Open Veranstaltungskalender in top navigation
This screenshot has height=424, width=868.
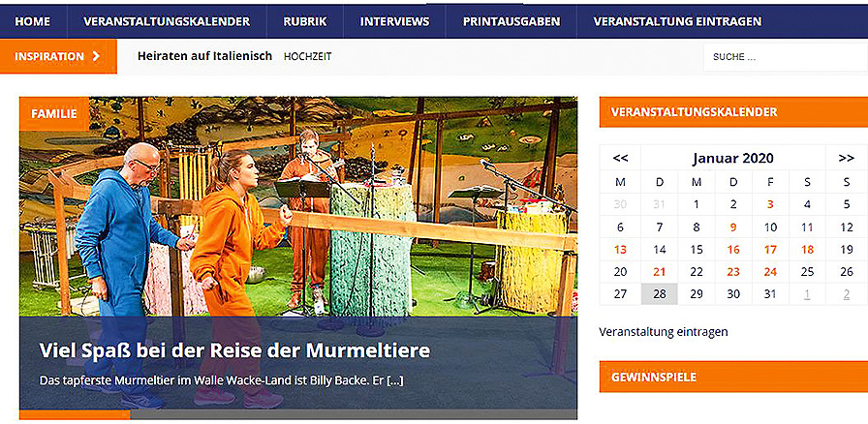[167, 21]
